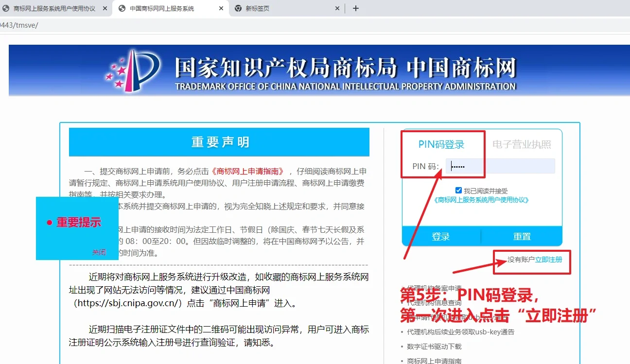Open the 数字证书驱动下载 link
630x364 pixels.
pos(434,347)
